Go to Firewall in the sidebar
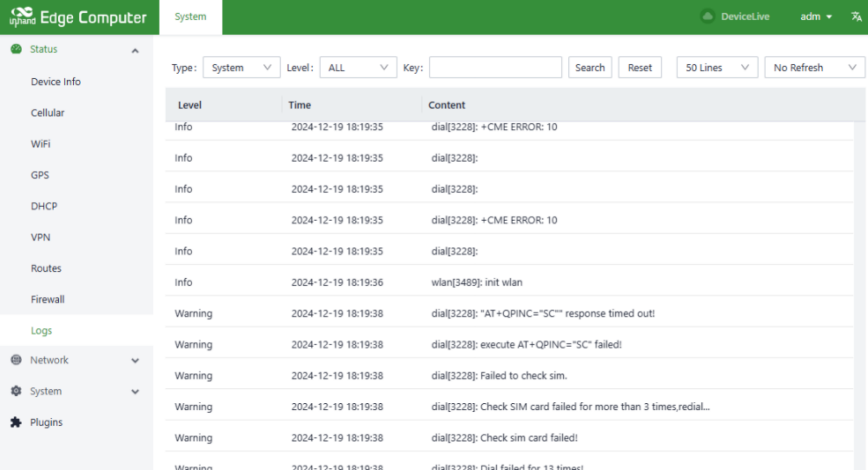Viewport: 868px width, 471px height. (x=47, y=299)
